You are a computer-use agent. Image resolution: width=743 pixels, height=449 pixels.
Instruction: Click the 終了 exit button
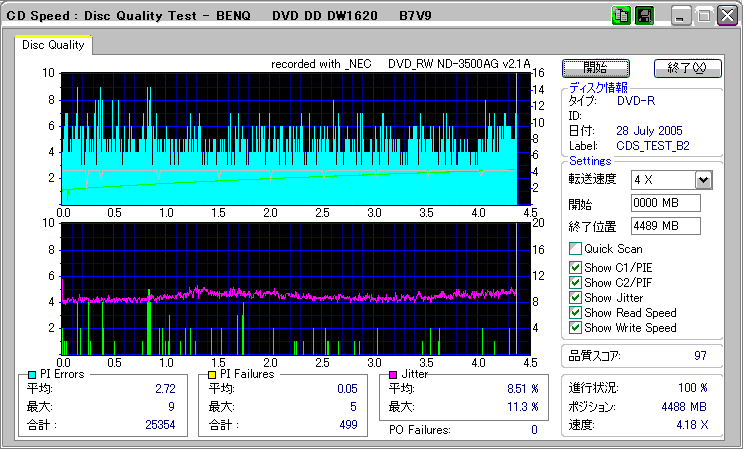pos(686,68)
